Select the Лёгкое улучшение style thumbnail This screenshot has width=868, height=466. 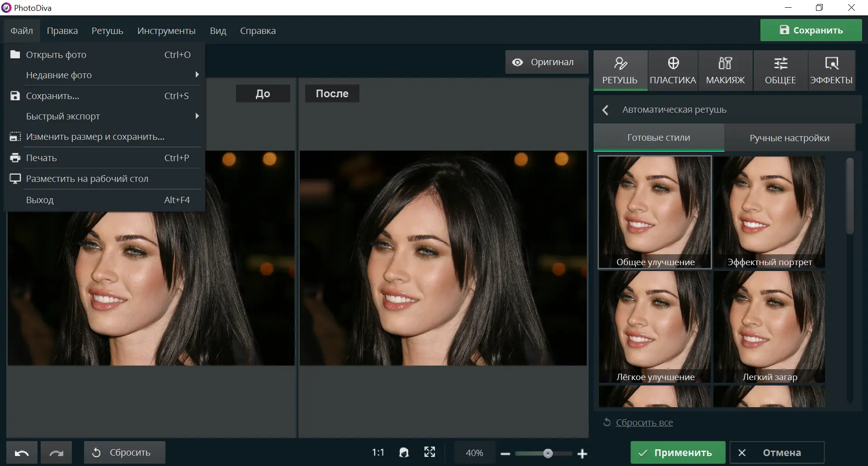point(655,327)
